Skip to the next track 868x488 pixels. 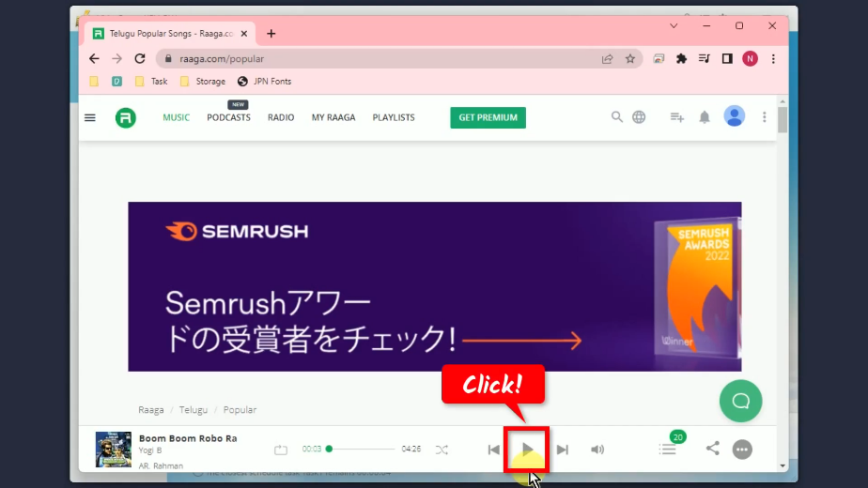pos(563,450)
